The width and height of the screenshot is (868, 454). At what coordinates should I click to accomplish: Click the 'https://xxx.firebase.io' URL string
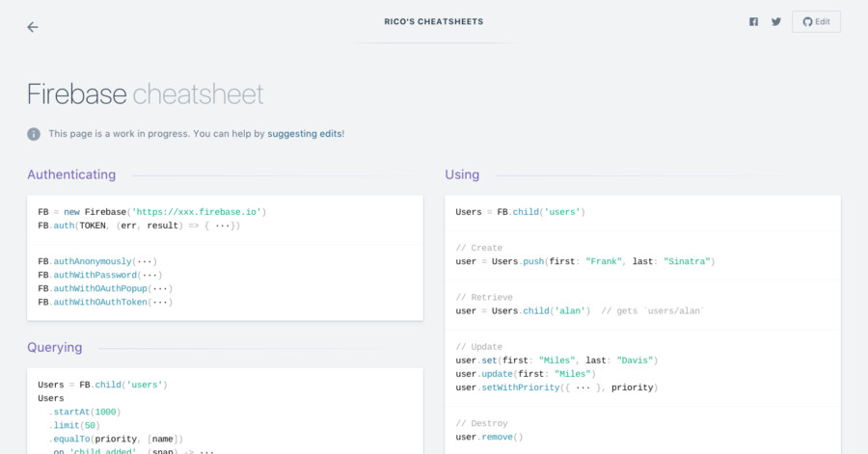pos(198,212)
